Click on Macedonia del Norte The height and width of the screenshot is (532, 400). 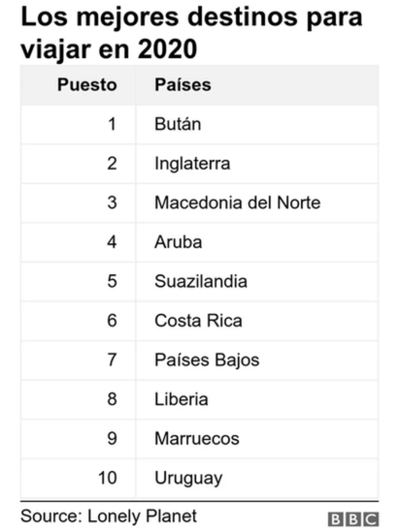pos(237,202)
